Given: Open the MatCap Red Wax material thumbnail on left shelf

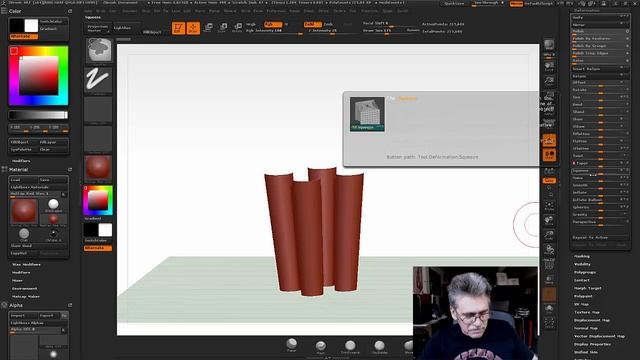Looking at the screenshot, I should point(98,167).
